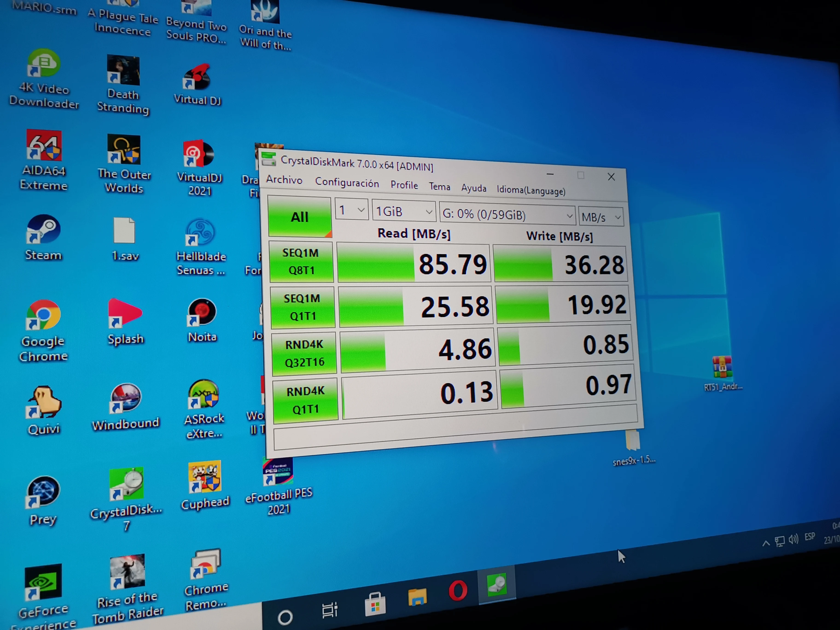
Task: Open Microsoft Store taskbar icon
Action: (x=375, y=604)
